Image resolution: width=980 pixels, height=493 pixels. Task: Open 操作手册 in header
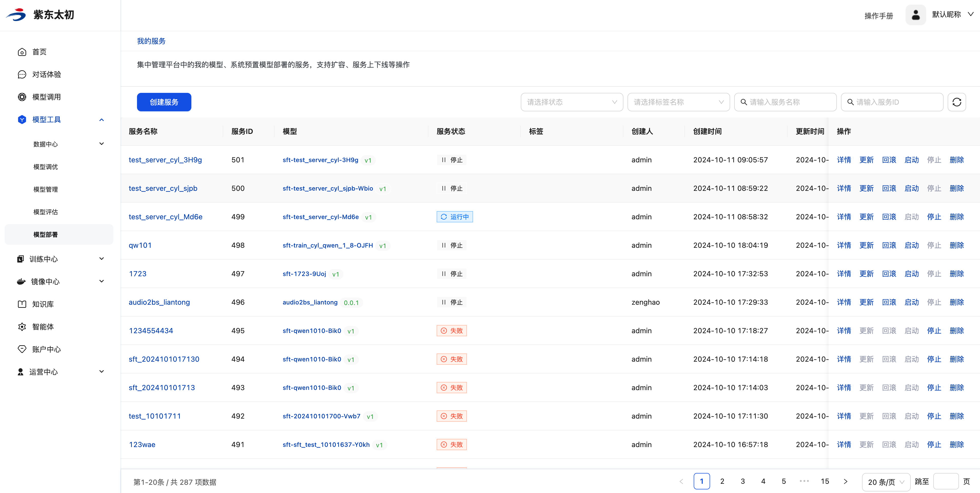[878, 16]
